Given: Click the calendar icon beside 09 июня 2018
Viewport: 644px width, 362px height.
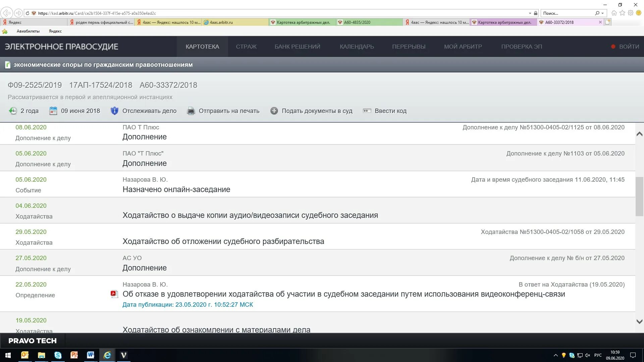Looking at the screenshot, I should pos(53,111).
